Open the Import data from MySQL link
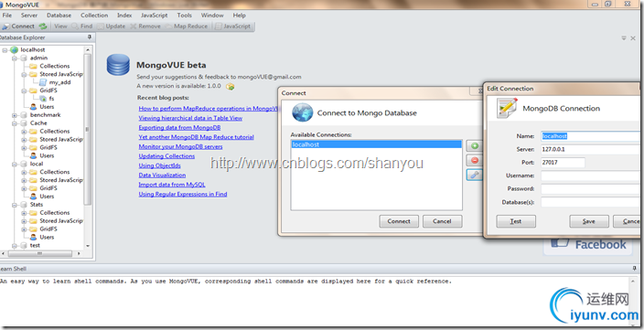This screenshot has height=330, width=644. (x=172, y=185)
